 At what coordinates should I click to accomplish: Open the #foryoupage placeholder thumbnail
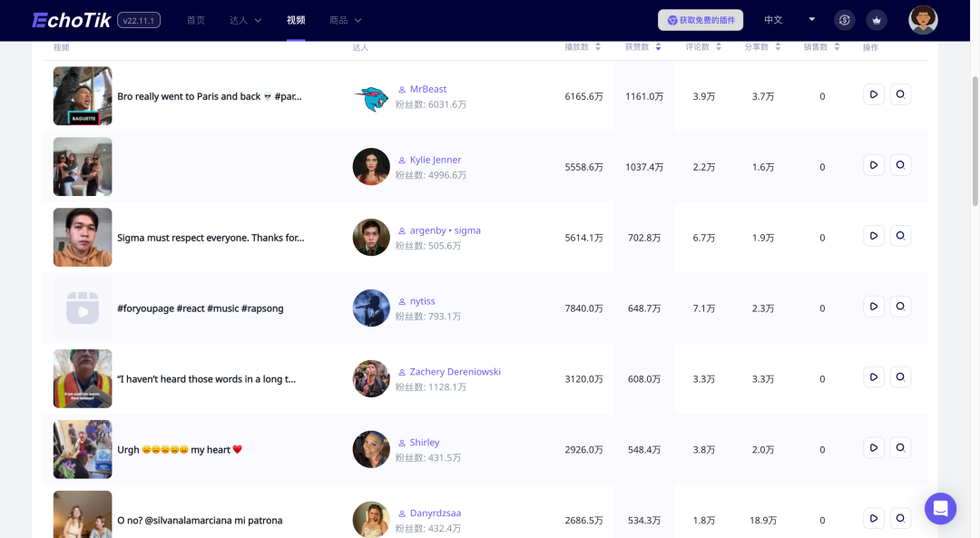click(83, 308)
